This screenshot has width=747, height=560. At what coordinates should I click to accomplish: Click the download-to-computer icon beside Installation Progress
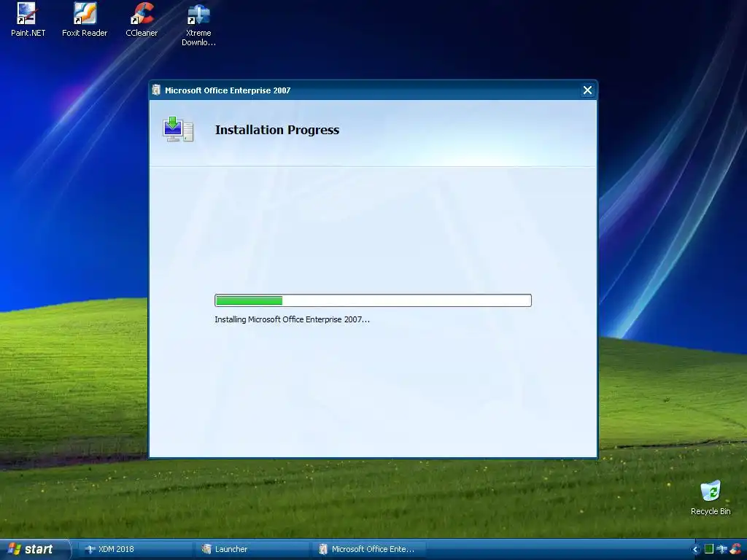(x=178, y=130)
